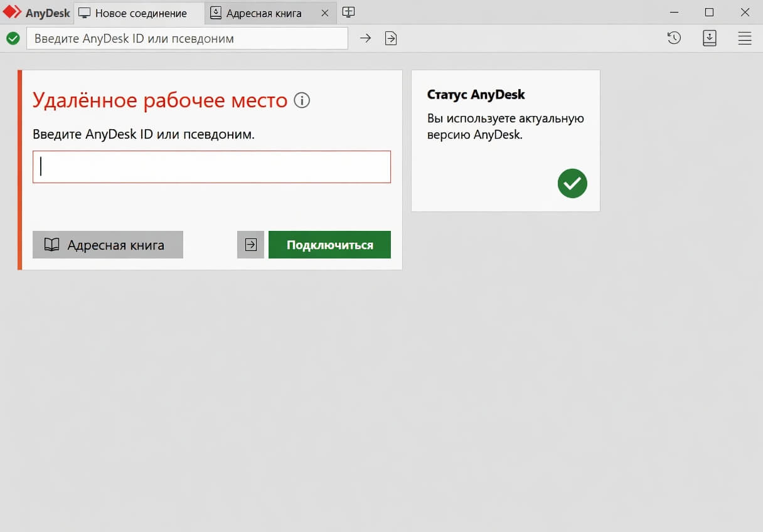Open the Адресная книга tab
The image size is (763, 532).
click(x=270, y=13)
